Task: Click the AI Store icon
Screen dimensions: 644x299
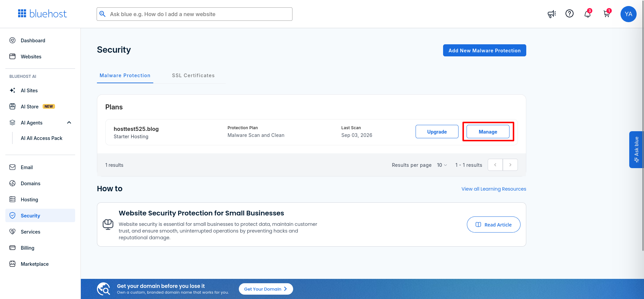Action: [x=12, y=106]
